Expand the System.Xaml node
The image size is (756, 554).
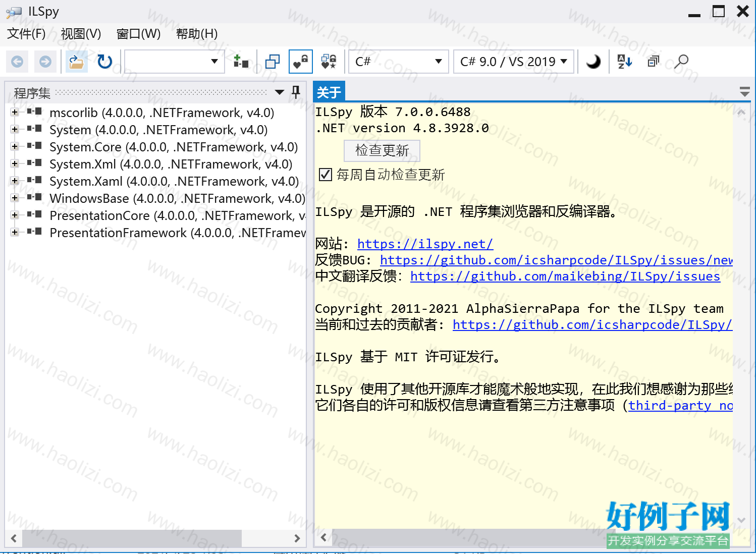15,181
